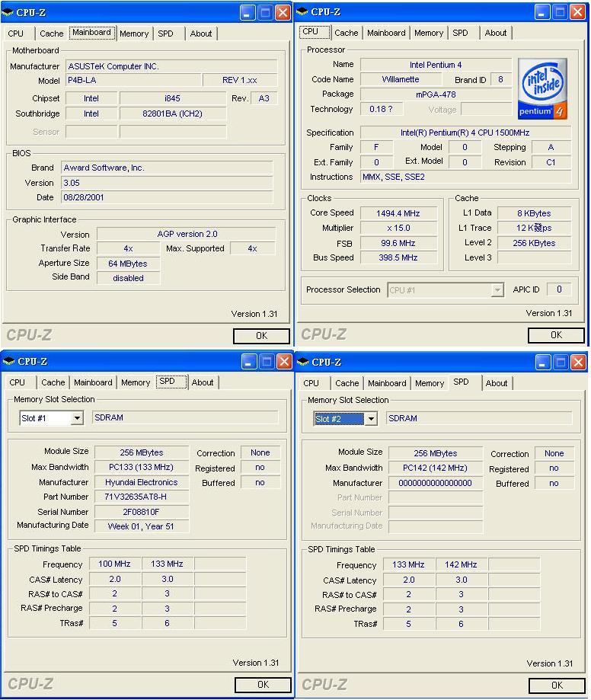The width and height of the screenshot is (591, 700).
Task: Select Mainboard tab in Slot #2 window
Action: click(387, 383)
